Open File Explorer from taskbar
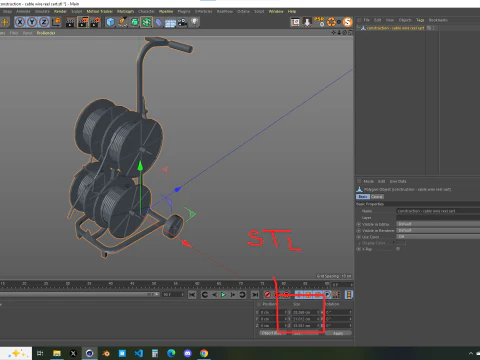The width and height of the screenshot is (480, 360). (x=57, y=353)
